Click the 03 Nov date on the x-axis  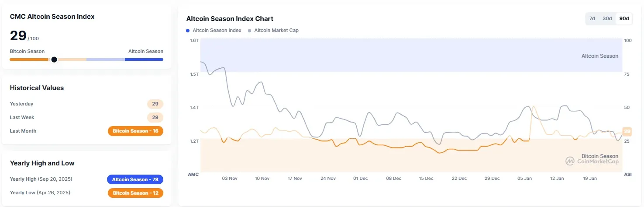[x=230, y=179]
